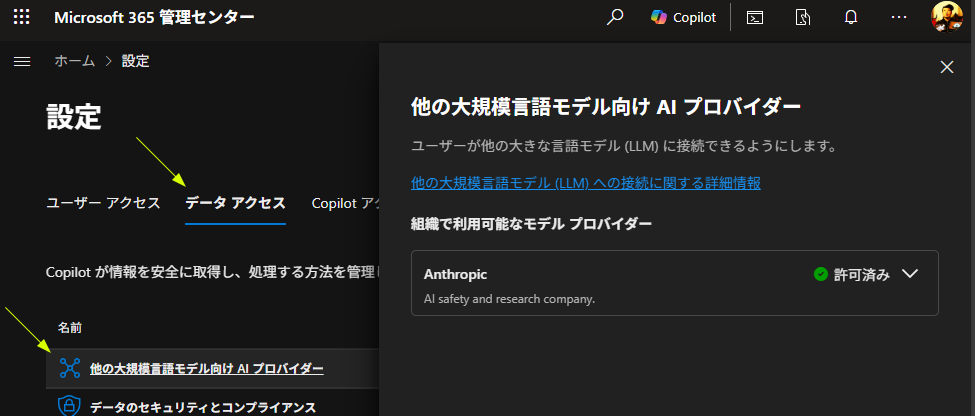This screenshot has width=975, height=416.
Task: Open the more options ellipsis menu
Action: [x=899, y=17]
